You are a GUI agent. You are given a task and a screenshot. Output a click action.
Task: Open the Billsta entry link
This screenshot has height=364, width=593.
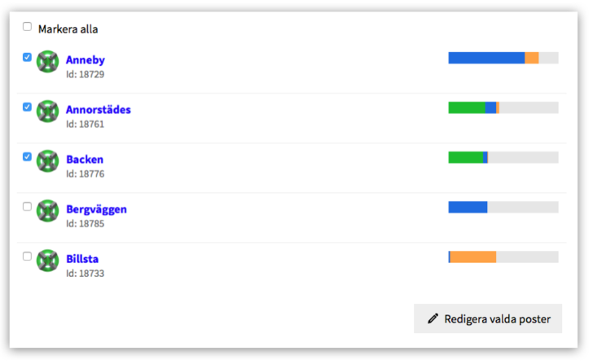[82, 259]
